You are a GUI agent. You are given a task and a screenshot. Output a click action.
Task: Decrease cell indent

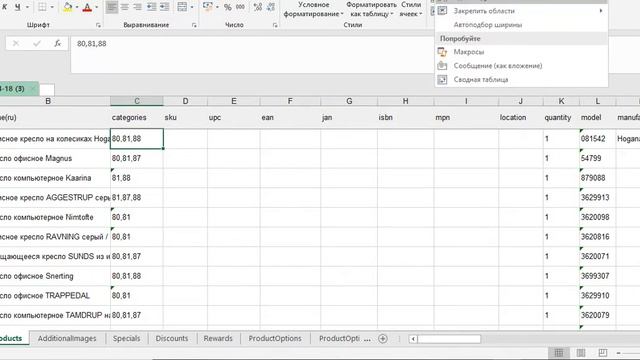point(151,7)
